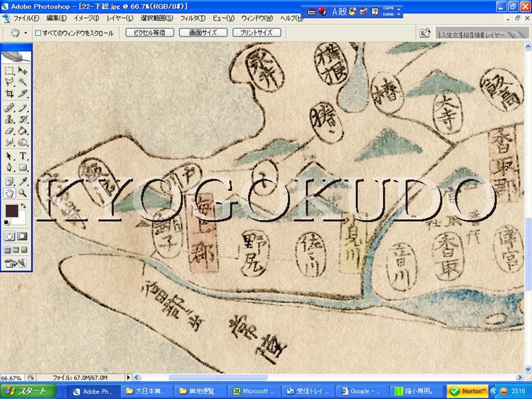Reset to default black and white colors

pos(6,222)
